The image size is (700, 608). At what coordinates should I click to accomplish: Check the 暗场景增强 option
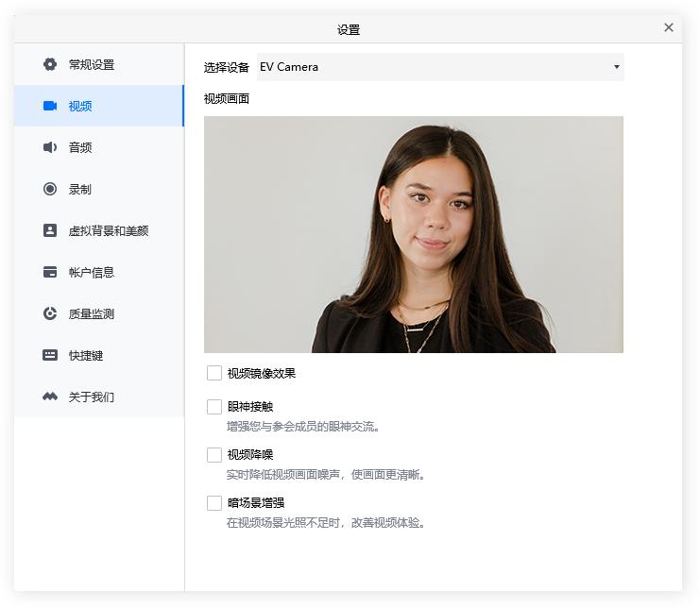coord(214,502)
